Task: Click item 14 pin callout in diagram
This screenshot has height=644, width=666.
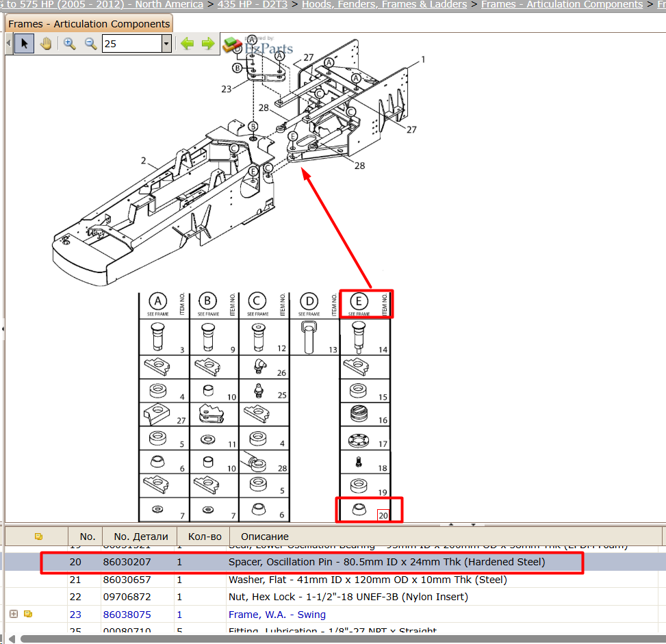Action: pos(383,350)
